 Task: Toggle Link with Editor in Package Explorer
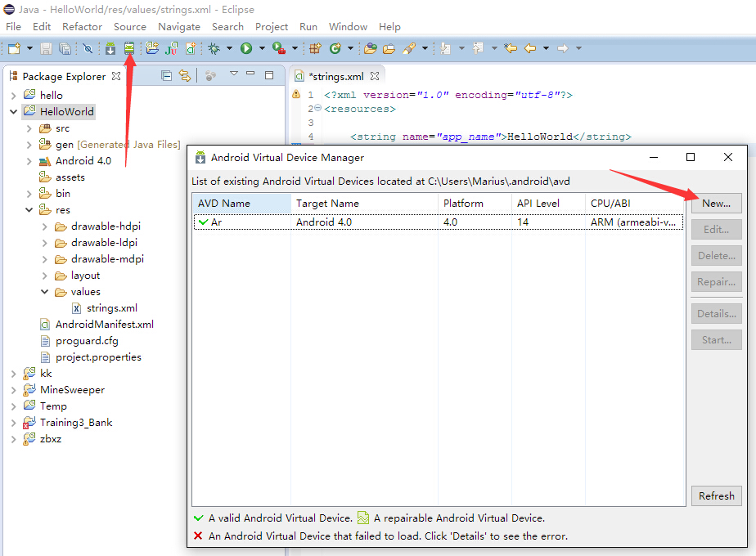pos(185,76)
